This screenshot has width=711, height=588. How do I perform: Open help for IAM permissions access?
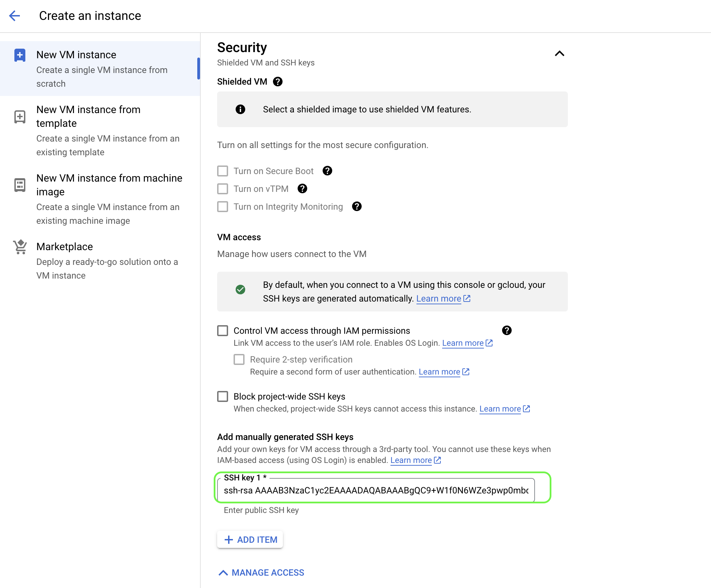coord(507,330)
